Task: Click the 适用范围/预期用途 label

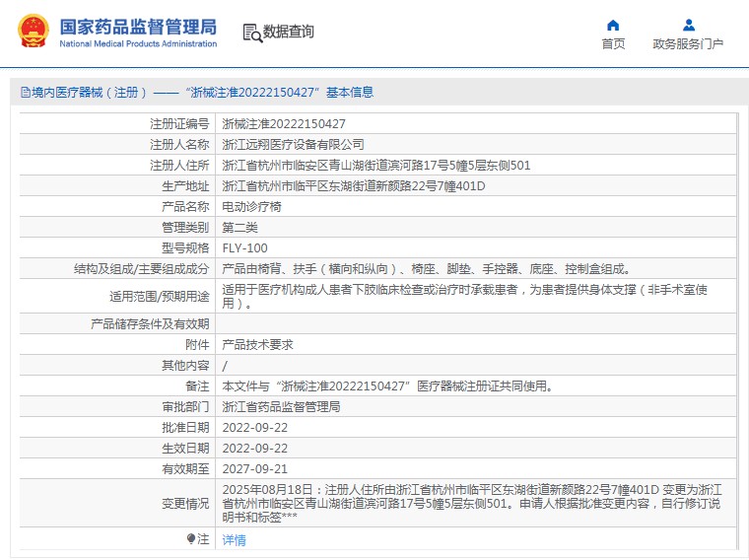Action: (160, 296)
